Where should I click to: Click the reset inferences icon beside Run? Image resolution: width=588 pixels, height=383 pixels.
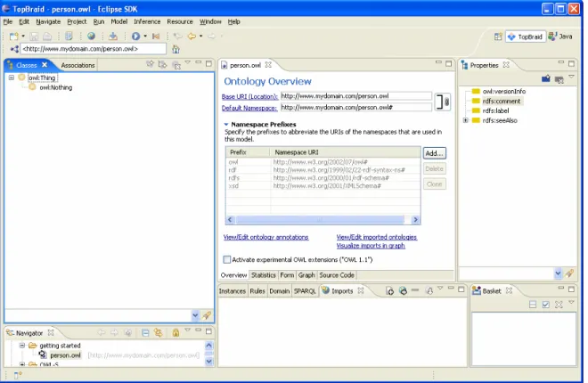point(156,36)
